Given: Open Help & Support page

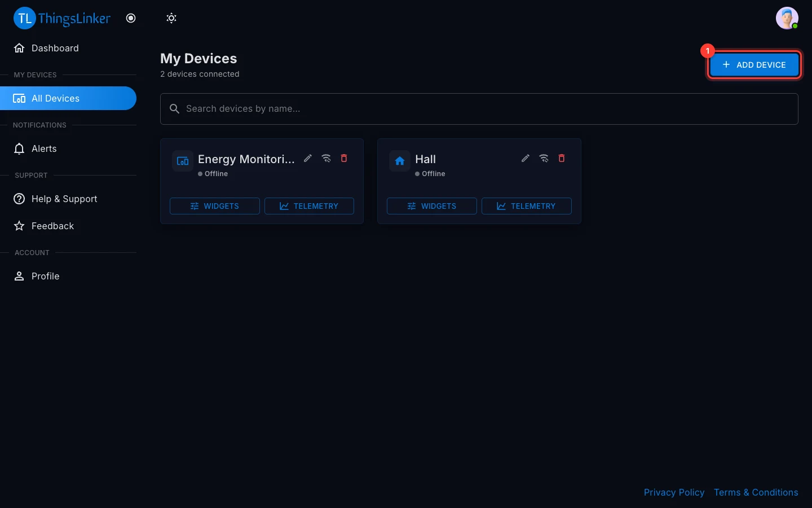Looking at the screenshot, I should coord(68,199).
